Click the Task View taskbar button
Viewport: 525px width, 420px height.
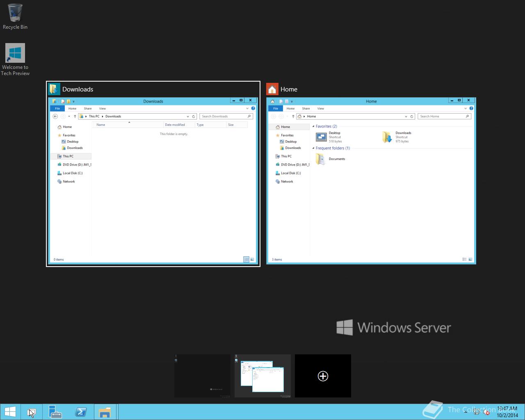pyautogui.click(x=32, y=412)
